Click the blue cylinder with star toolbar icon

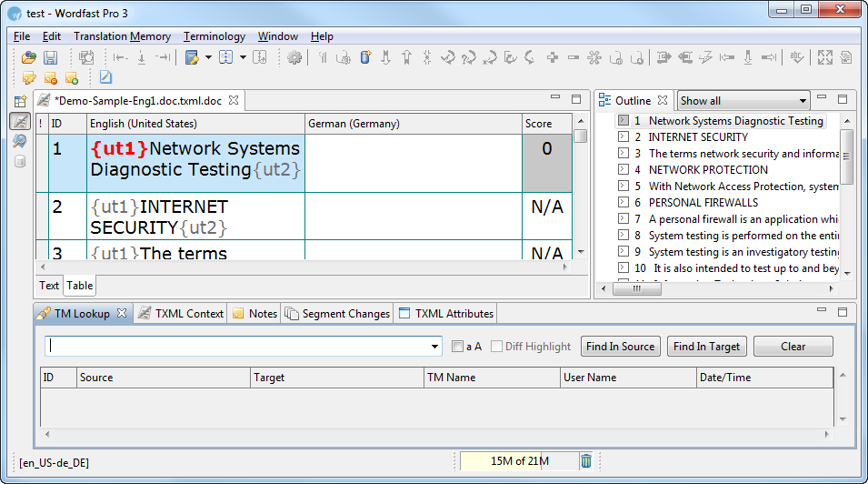coord(365,58)
